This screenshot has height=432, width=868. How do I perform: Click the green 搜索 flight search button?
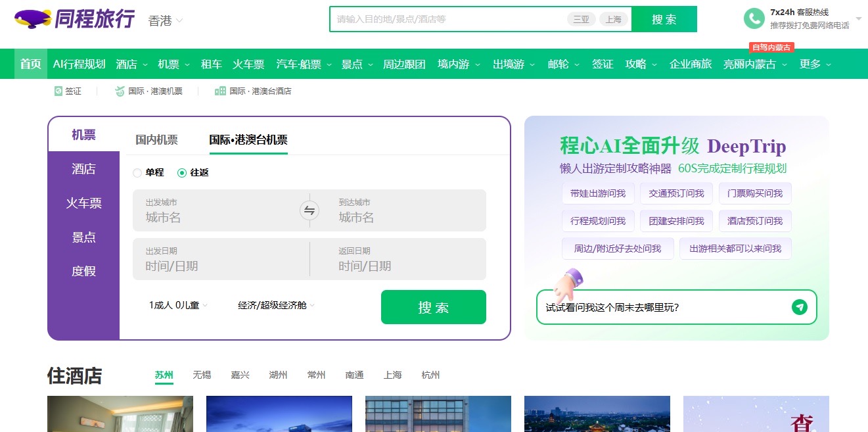click(433, 306)
